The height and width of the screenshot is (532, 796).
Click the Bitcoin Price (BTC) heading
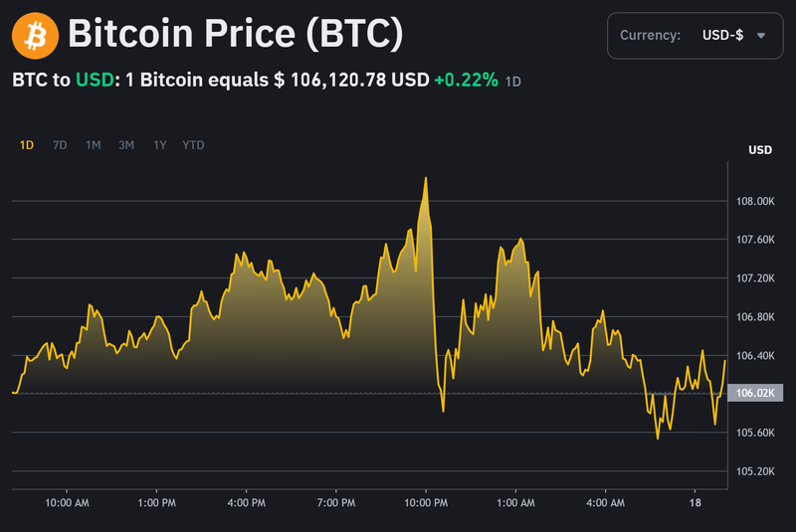click(235, 36)
